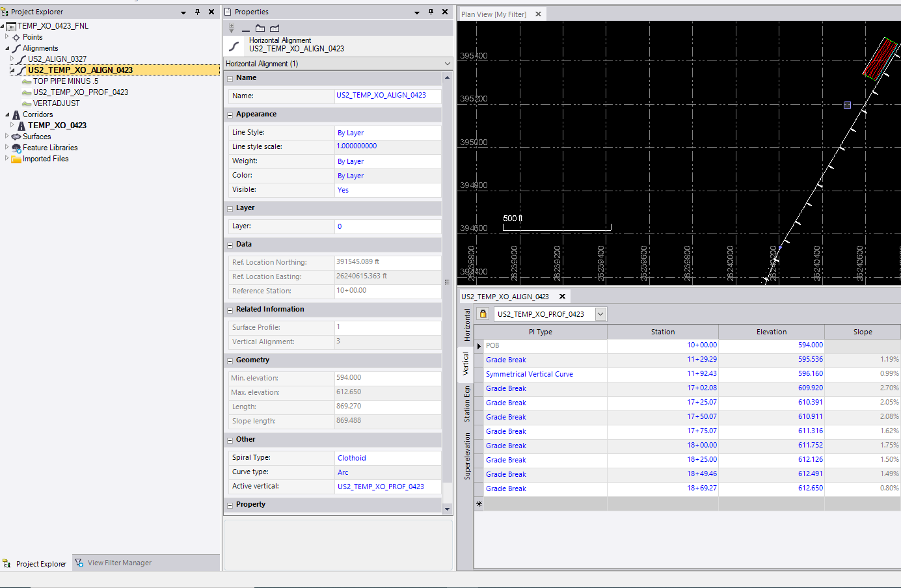Click the Name field value US2_TEMP_XO_ALIGN_0423

[381, 95]
